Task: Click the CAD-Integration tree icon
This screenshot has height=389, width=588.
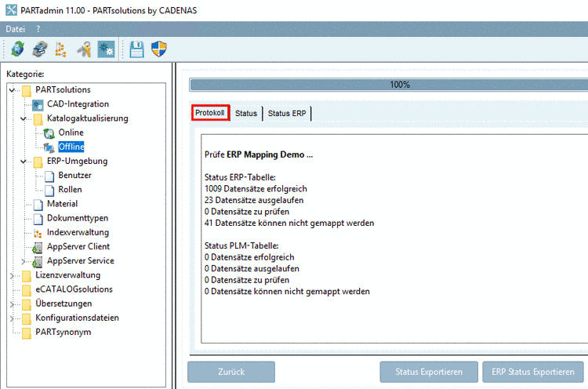Action: click(38, 104)
